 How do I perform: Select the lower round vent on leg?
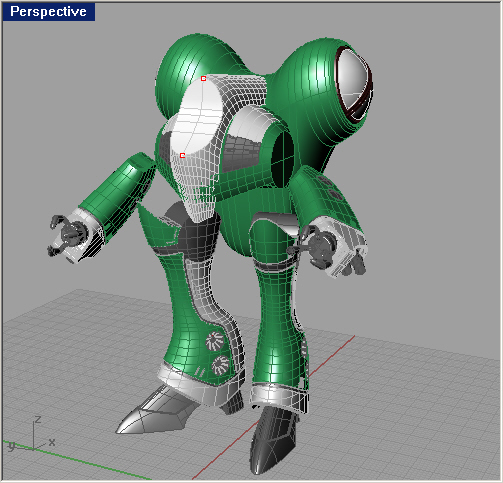click(220, 365)
